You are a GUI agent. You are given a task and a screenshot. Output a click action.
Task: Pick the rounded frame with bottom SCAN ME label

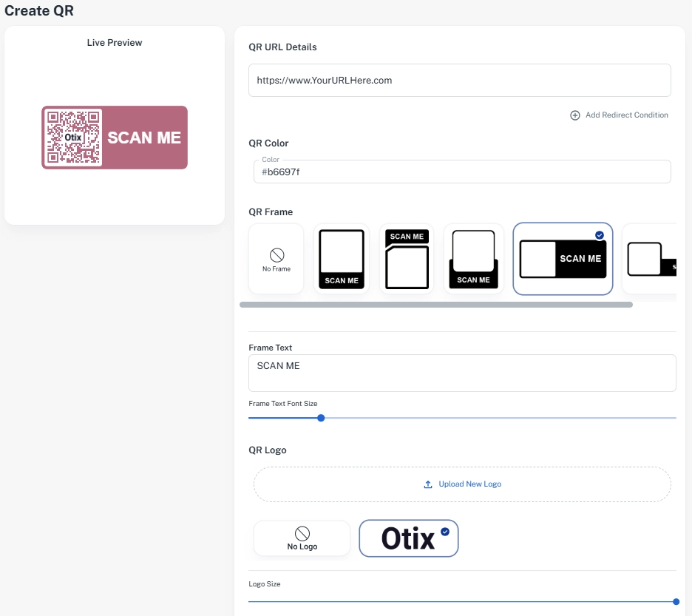tap(473, 259)
